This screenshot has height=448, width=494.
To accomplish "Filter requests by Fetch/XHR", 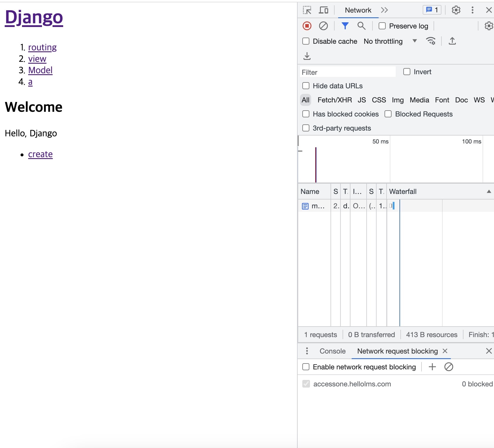I will (335, 100).
